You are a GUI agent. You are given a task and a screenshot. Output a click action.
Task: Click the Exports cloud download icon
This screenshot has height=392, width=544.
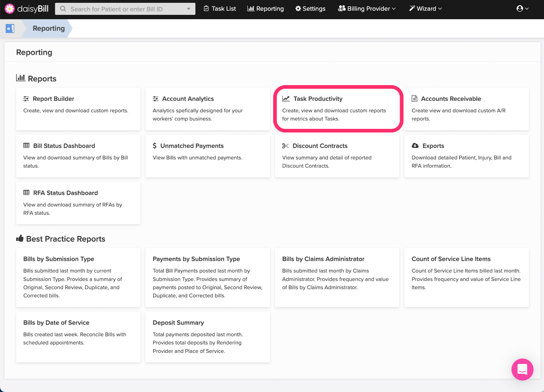pos(415,146)
